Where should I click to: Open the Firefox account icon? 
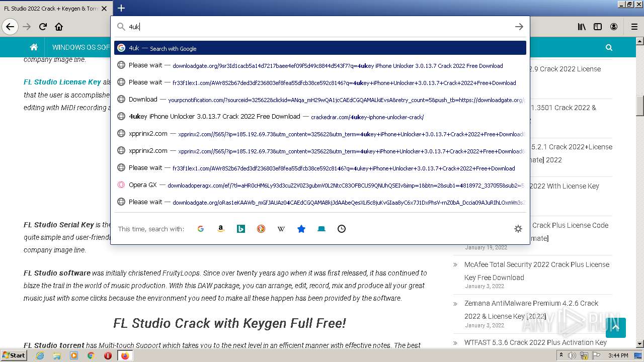click(x=614, y=27)
